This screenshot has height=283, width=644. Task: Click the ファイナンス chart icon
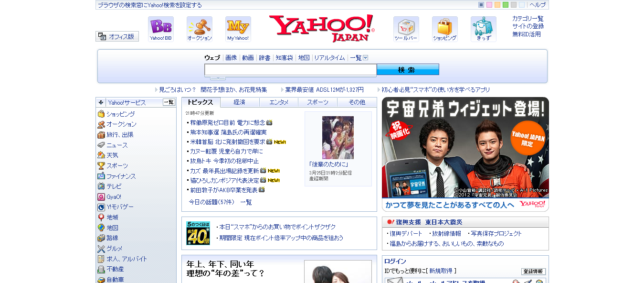point(101,176)
